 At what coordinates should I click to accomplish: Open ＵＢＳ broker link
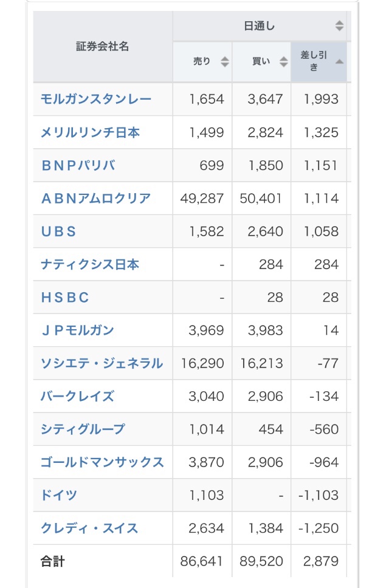[x=58, y=231]
